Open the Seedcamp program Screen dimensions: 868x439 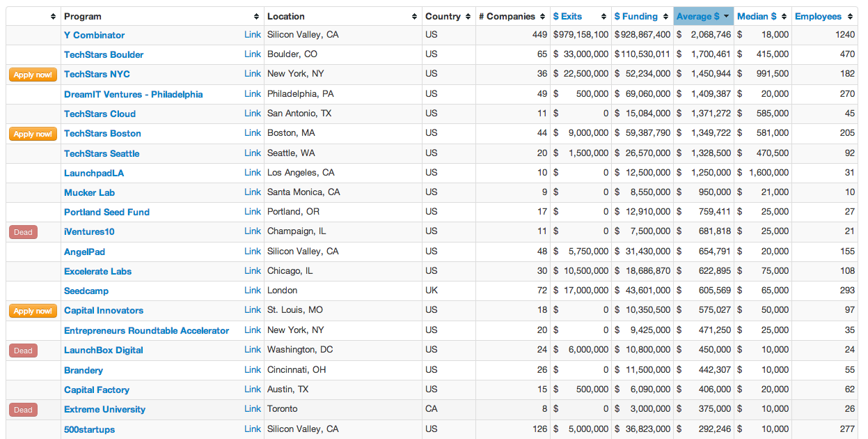(x=86, y=291)
